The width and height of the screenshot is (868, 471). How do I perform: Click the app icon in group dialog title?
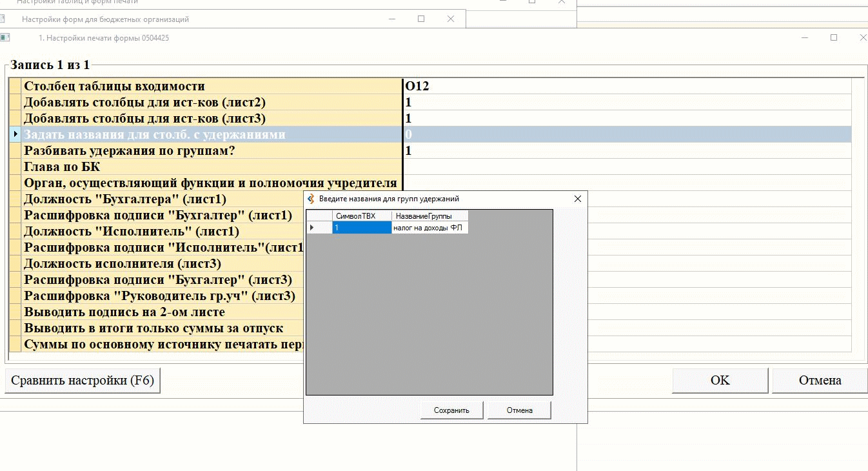click(311, 199)
